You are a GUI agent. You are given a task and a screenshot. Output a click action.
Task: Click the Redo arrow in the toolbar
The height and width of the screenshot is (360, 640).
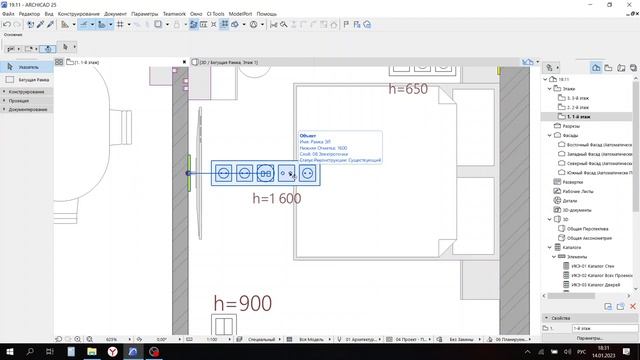click(17, 24)
